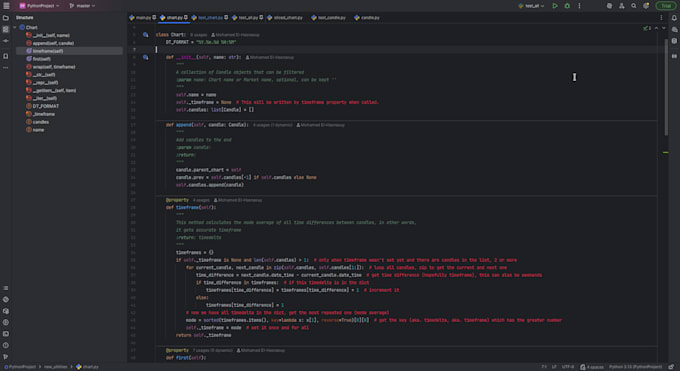Click gutter icon beside __init__ definition

[x=146, y=57]
